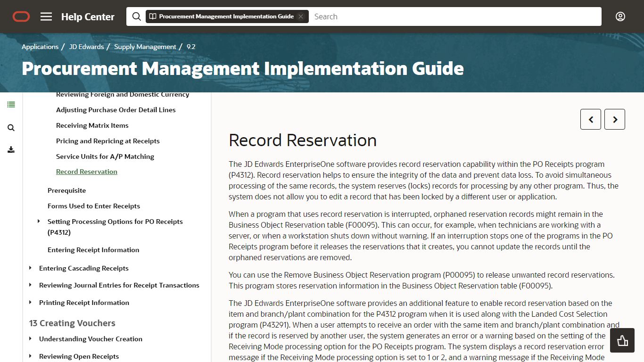Open Adjusting Purchase Order Detail Lines topic
The image size is (644, 362).
[x=116, y=110]
